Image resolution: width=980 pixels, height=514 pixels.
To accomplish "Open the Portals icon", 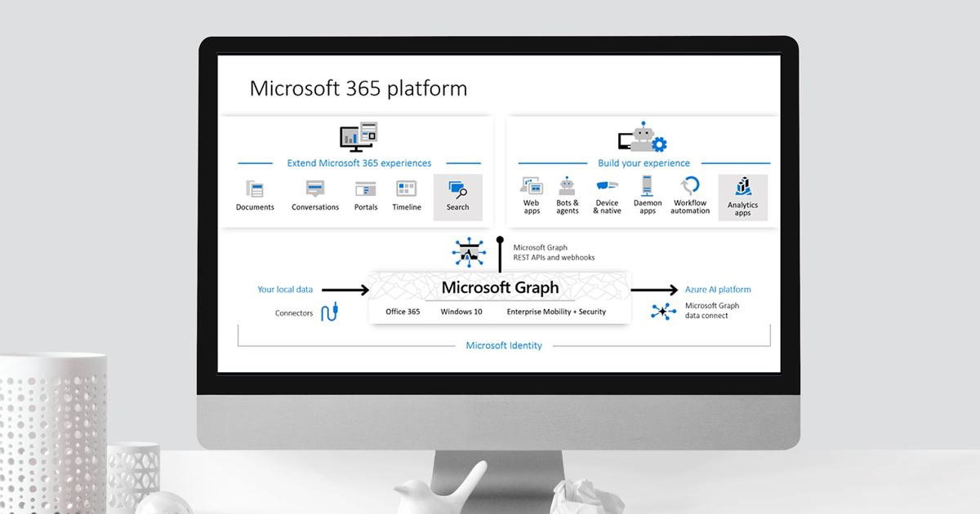I will pos(366,189).
